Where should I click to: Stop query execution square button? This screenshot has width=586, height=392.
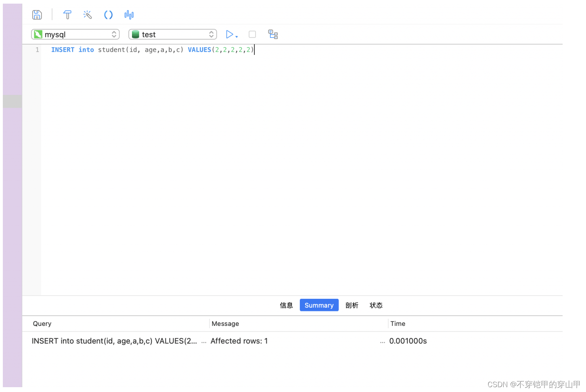(x=252, y=34)
